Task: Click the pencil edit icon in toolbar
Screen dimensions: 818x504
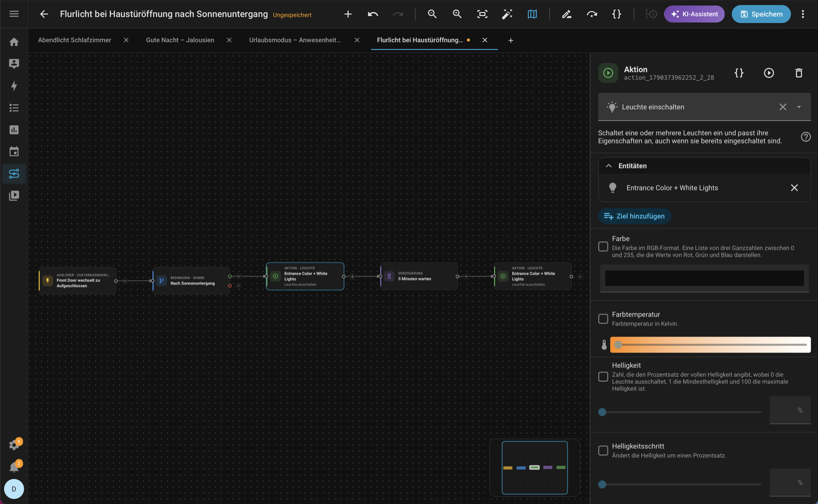Action: pyautogui.click(x=566, y=14)
